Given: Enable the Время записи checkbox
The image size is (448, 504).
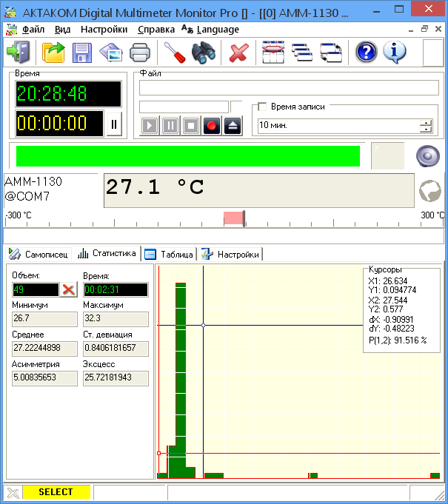Looking at the screenshot, I should pos(262,107).
